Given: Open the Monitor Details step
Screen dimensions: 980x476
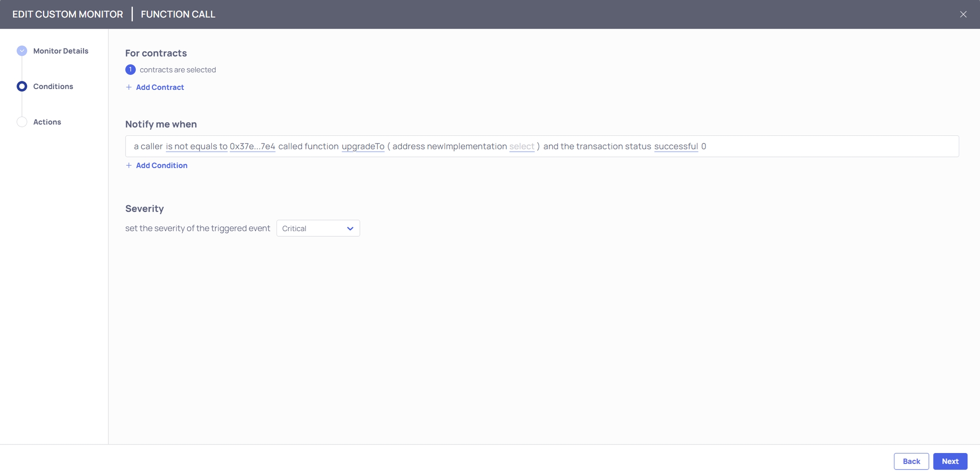Looking at the screenshot, I should click(61, 51).
